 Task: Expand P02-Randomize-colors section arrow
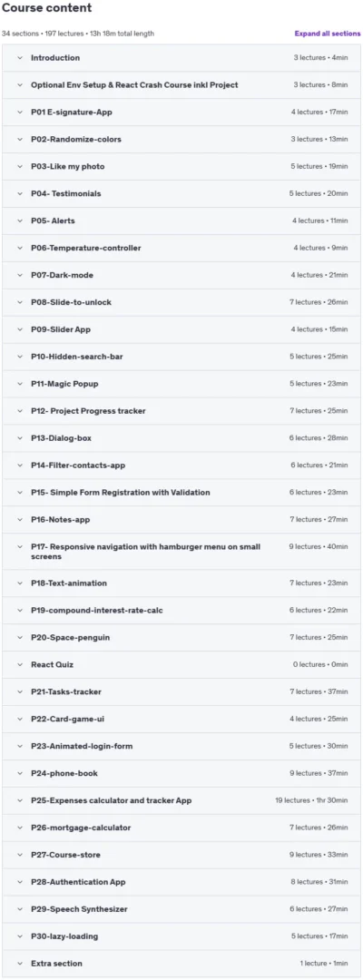(20, 140)
